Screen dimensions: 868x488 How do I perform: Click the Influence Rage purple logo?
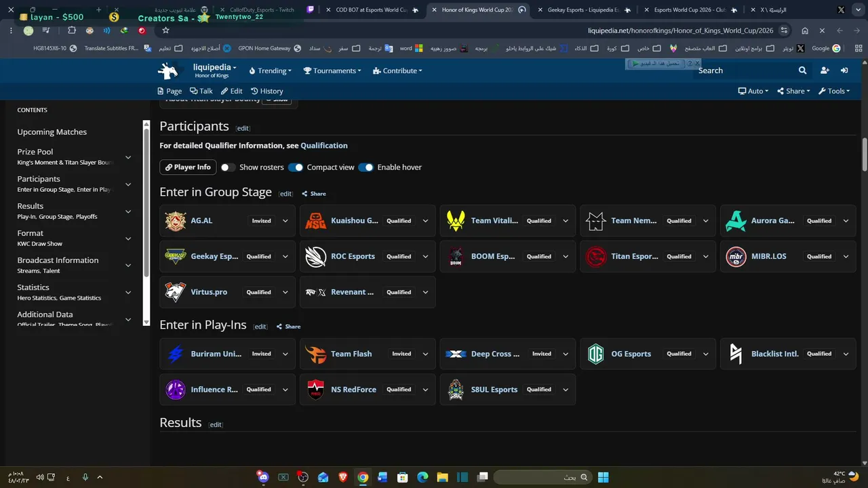[x=176, y=390]
